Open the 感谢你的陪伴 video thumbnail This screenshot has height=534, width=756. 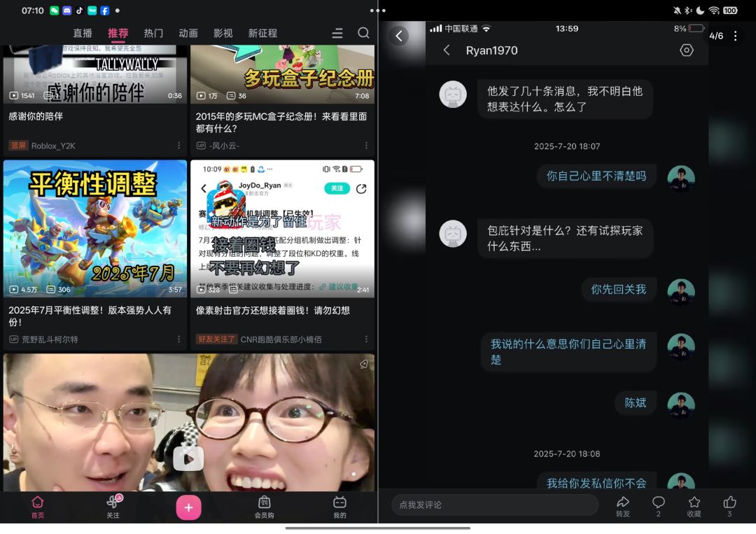[x=95, y=74]
